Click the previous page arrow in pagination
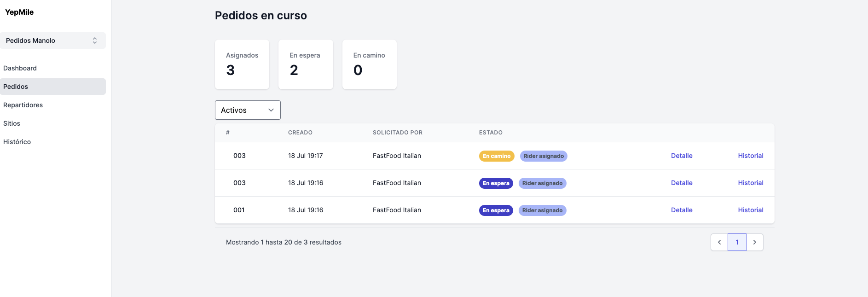Screen dimensions: 868x297 [719, 242]
